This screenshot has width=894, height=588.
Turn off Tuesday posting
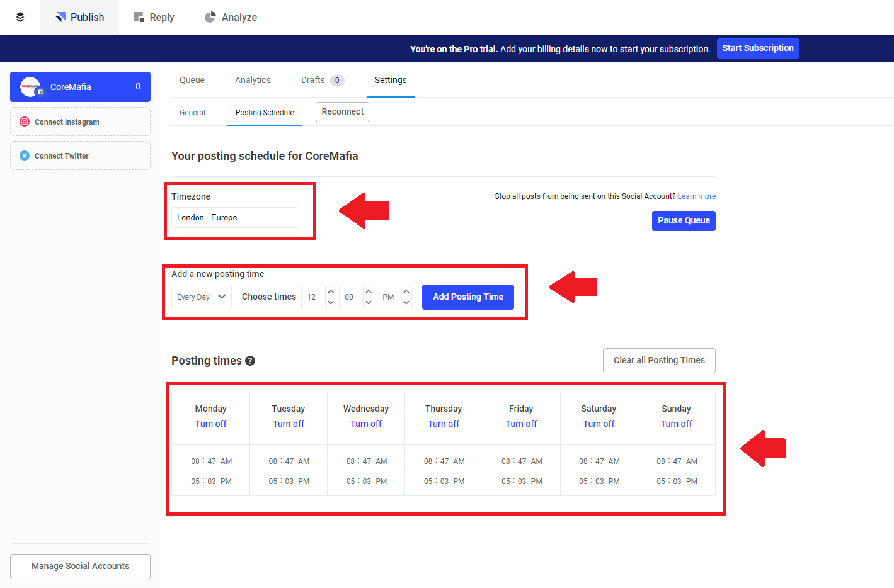[x=289, y=424]
